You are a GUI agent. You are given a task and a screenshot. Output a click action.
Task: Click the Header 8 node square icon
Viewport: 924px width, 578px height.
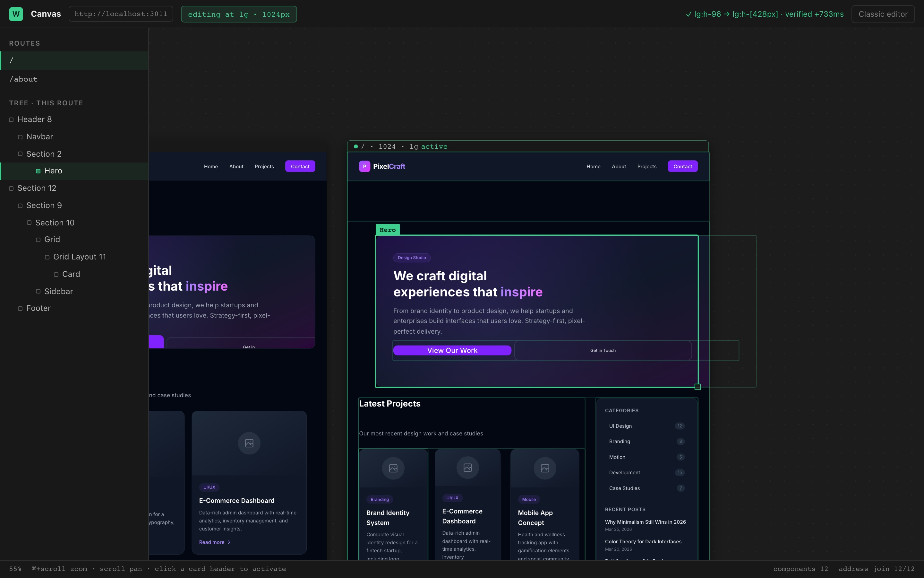coord(11,120)
